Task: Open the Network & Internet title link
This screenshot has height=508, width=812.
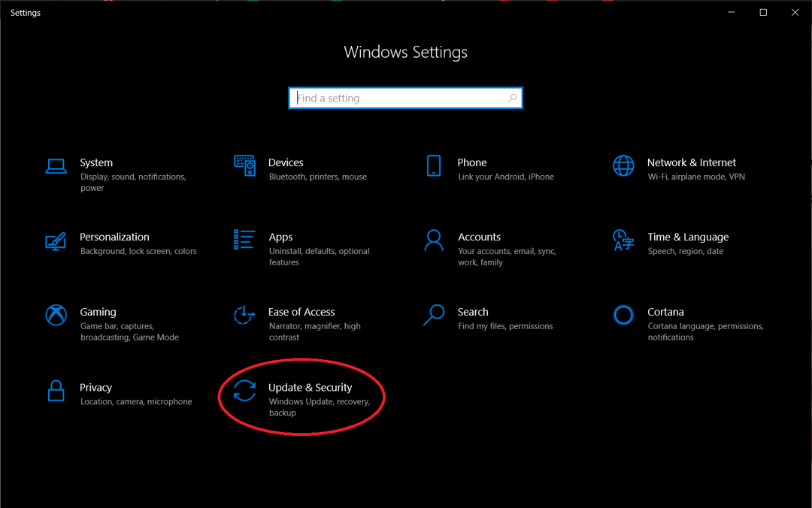Action: [x=691, y=162]
